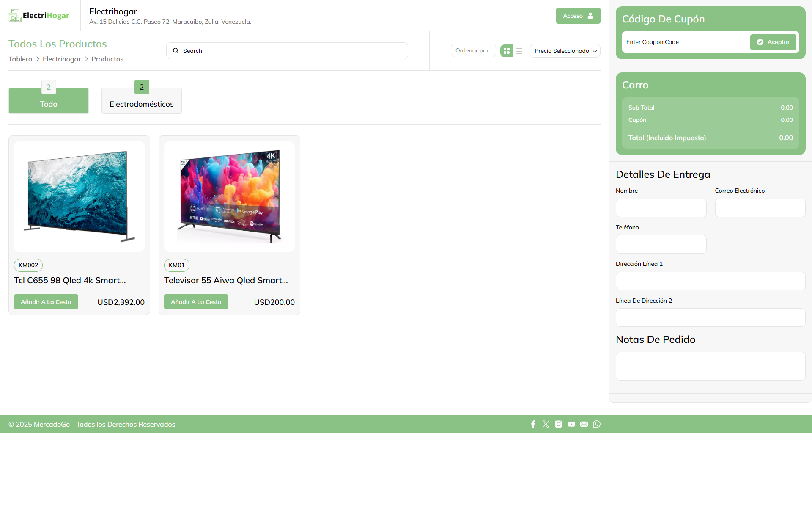
Task: Open the Instagram footer icon
Action: (x=559, y=424)
